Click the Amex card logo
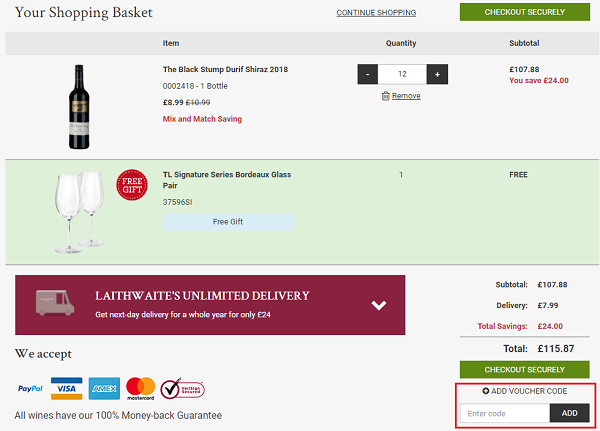 coord(104,389)
